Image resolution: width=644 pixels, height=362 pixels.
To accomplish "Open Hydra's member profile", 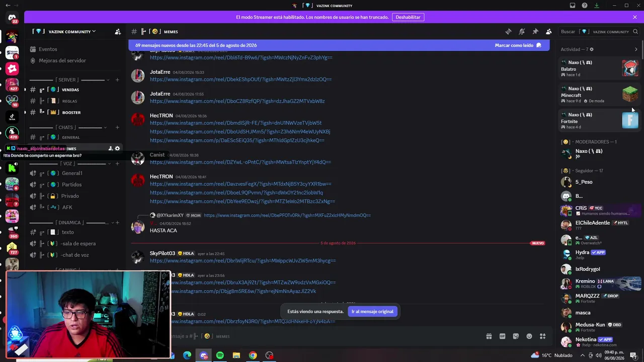I will tap(600, 254).
